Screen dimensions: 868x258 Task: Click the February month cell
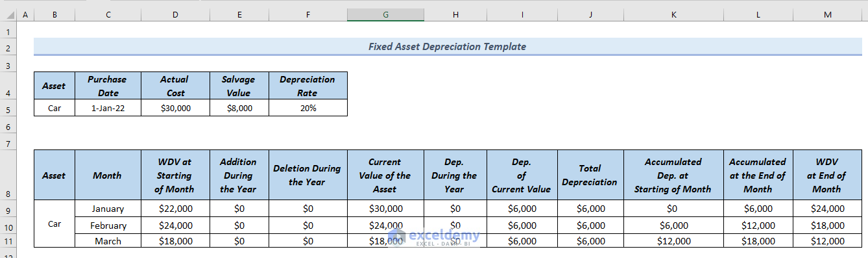click(x=108, y=226)
